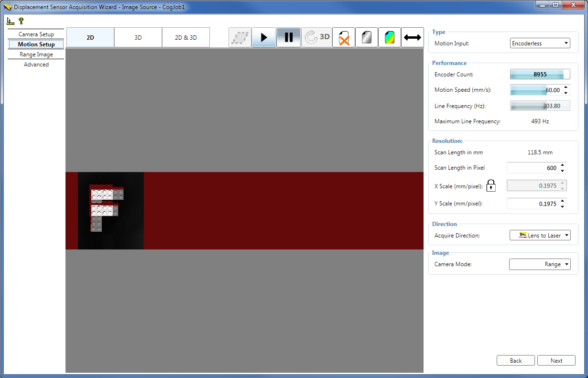
Task: Click the Next button
Action: click(556, 360)
